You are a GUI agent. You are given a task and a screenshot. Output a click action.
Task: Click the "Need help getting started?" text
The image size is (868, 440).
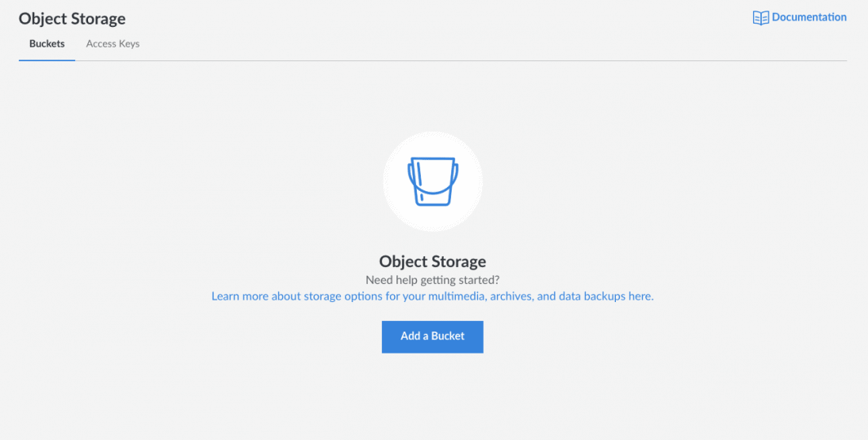point(432,280)
